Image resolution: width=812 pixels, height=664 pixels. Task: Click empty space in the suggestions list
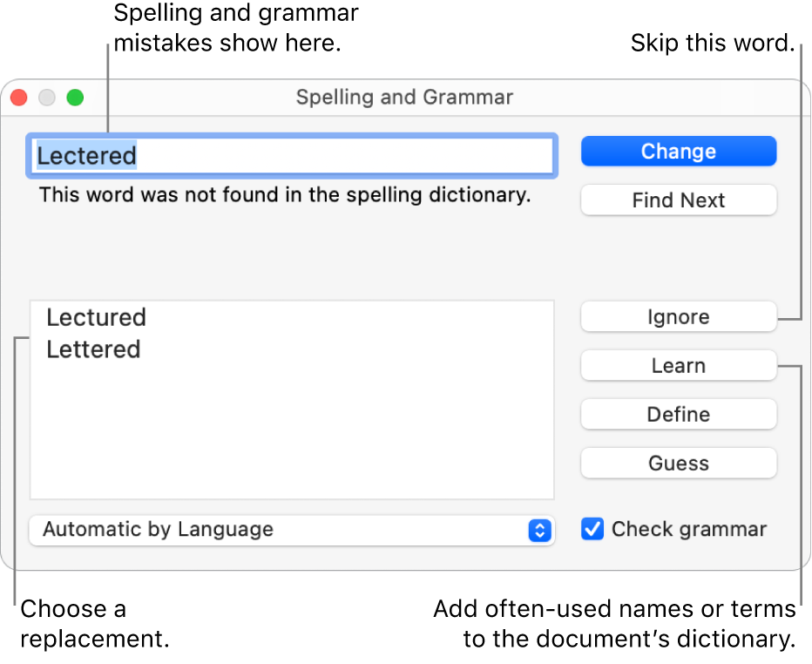292,436
